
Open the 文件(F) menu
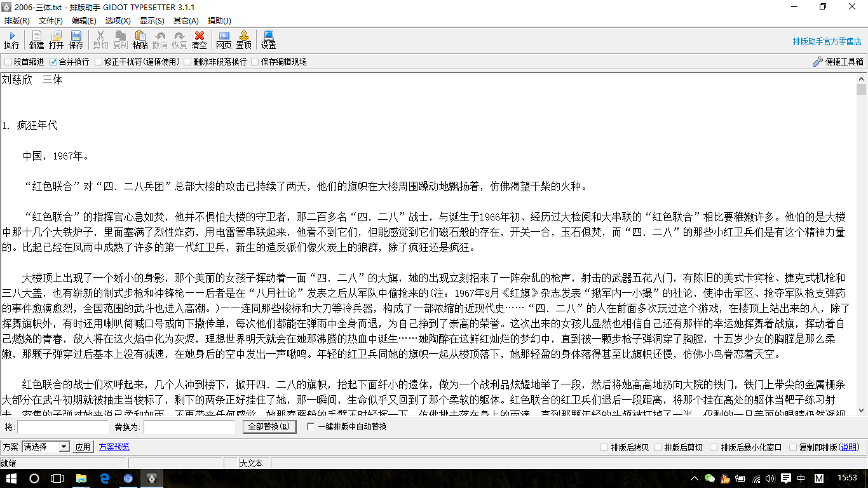[x=51, y=21]
